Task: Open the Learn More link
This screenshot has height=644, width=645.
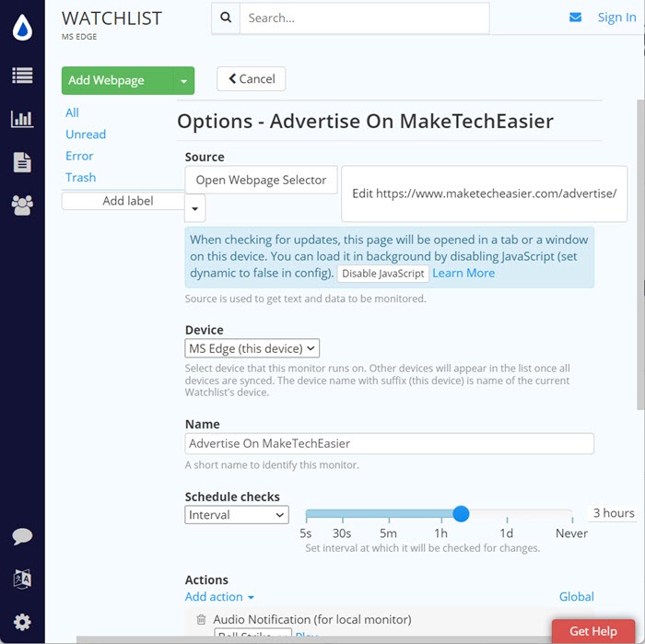Action: click(463, 273)
